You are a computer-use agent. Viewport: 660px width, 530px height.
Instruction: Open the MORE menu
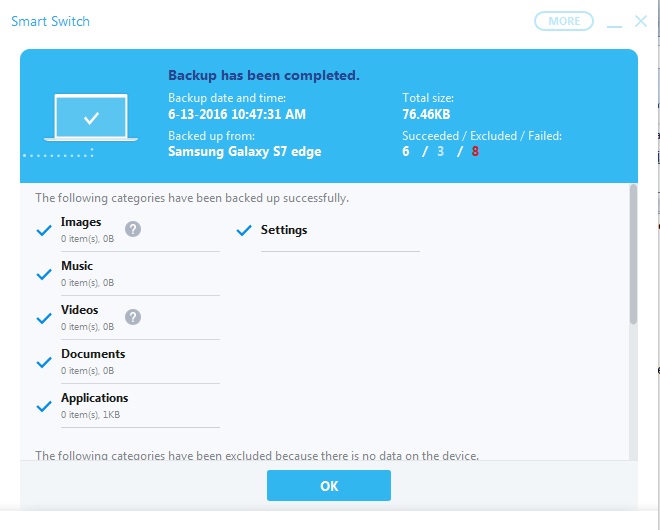(564, 21)
